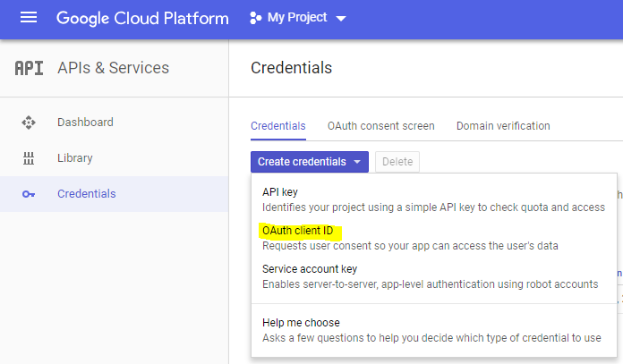Click the API logo icon
Screen dimensions: 623x364
coord(29,68)
